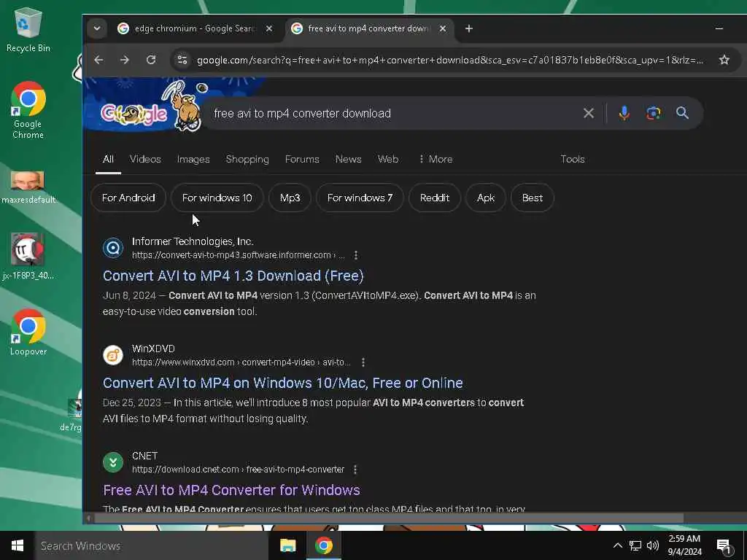The height and width of the screenshot is (560, 747).
Task: Launch the Loopover desktop shortcut
Action: (x=28, y=332)
